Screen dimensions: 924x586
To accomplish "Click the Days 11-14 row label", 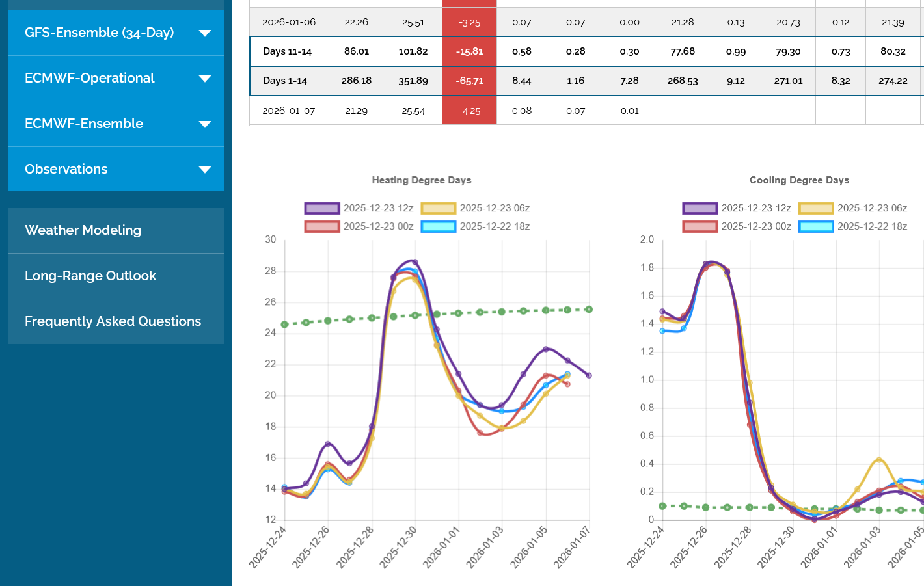I will 287,51.
